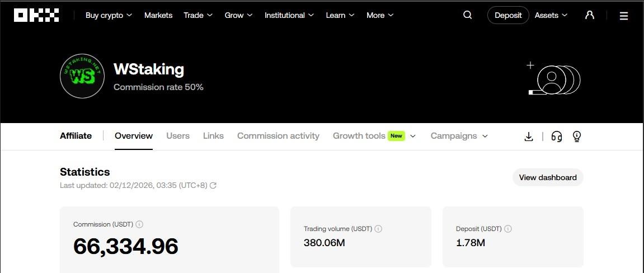The width and height of the screenshot is (644, 273).
Task: Click the WStaking name heading
Action: click(149, 69)
